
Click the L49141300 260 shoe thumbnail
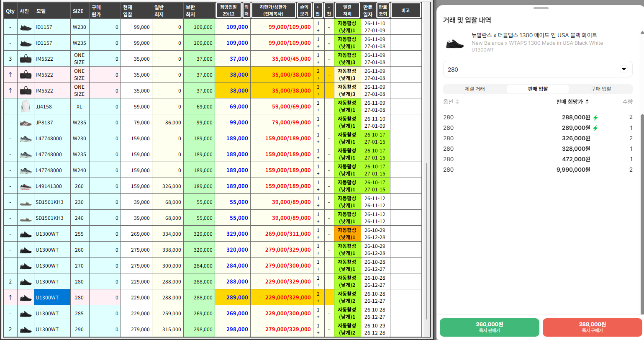(x=26, y=186)
